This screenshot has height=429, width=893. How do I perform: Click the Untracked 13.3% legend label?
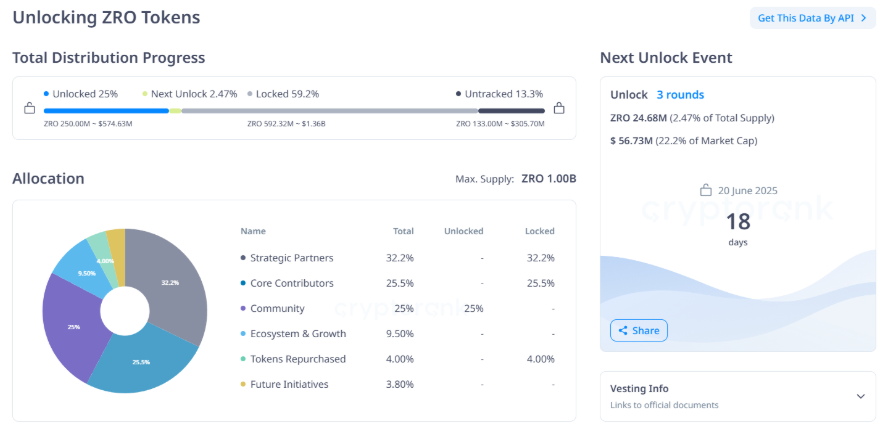click(499, 94)
